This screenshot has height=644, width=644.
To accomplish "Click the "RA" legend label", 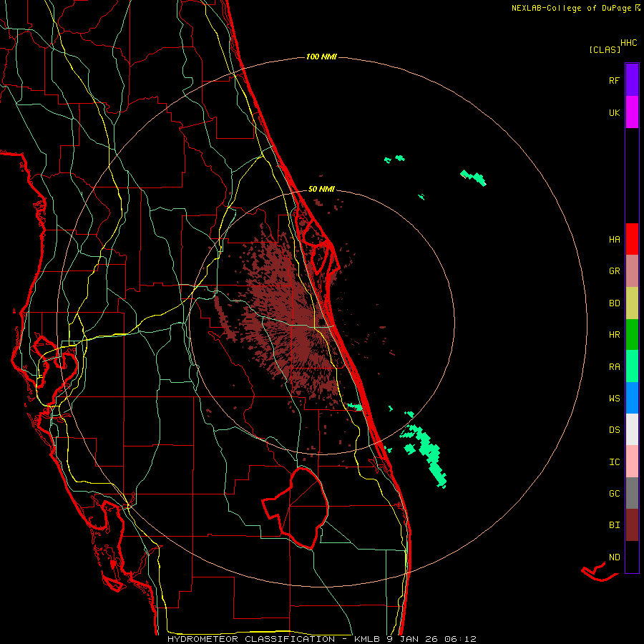I will (614, 367).
